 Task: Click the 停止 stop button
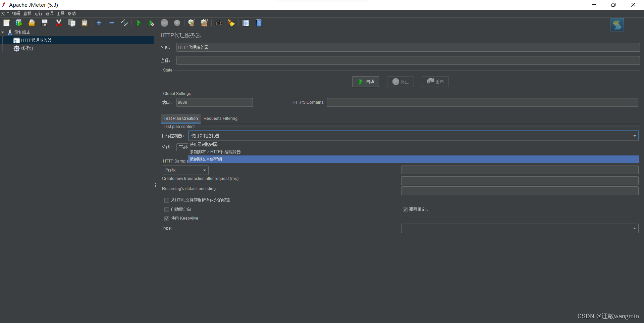coord(400,82)
